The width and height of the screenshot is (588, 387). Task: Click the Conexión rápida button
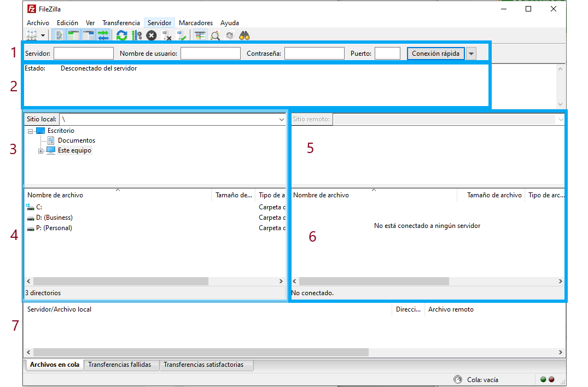pyautogui.click(x=435, y=54)
